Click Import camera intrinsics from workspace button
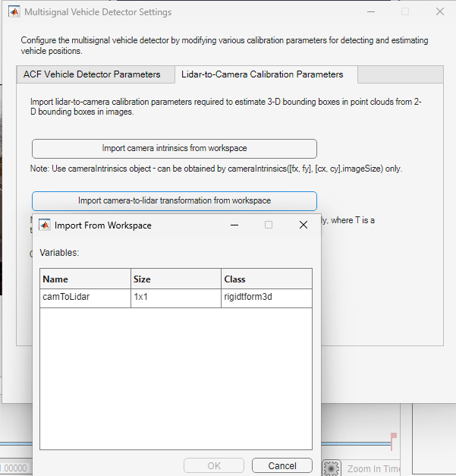456x476 pixels. [175, 149]
